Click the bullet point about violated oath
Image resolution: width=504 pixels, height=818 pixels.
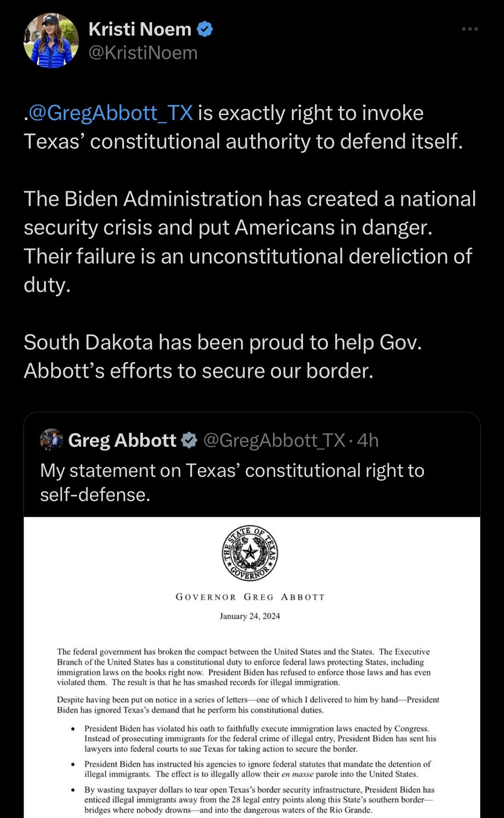tap(260, 739)
